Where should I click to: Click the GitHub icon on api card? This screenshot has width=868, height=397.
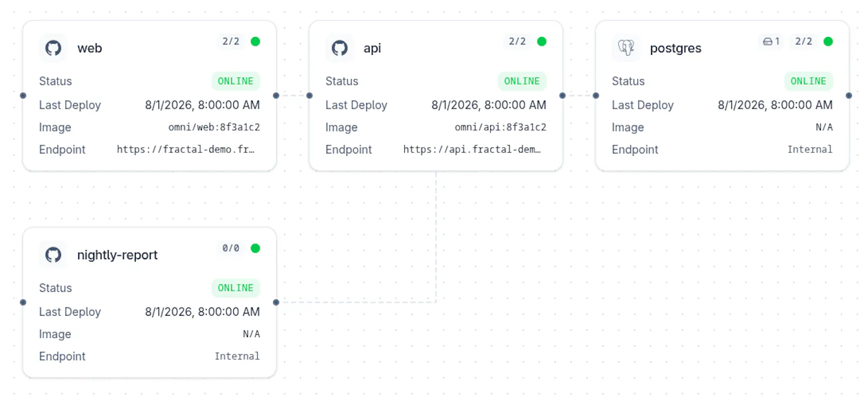click(x=340, y=48)
